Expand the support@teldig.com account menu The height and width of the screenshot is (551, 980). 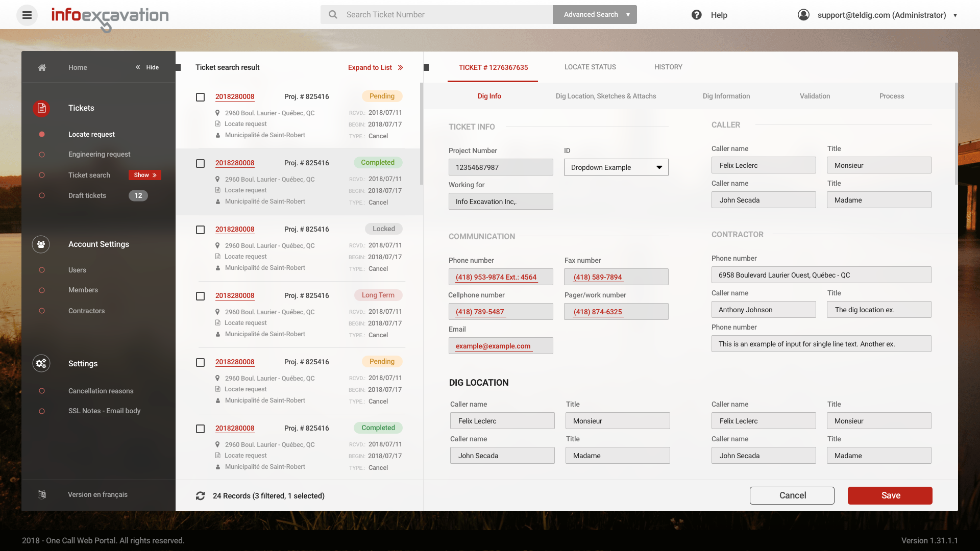click(955, 15)
